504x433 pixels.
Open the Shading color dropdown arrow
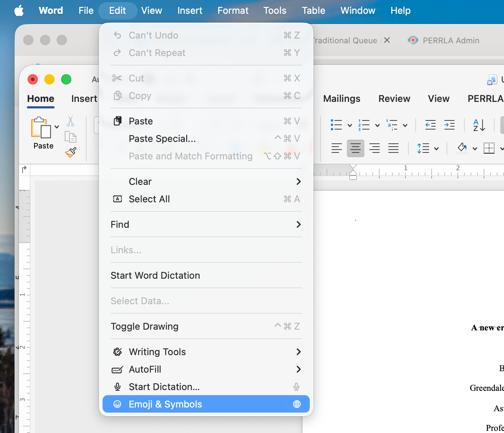(475, 148)
